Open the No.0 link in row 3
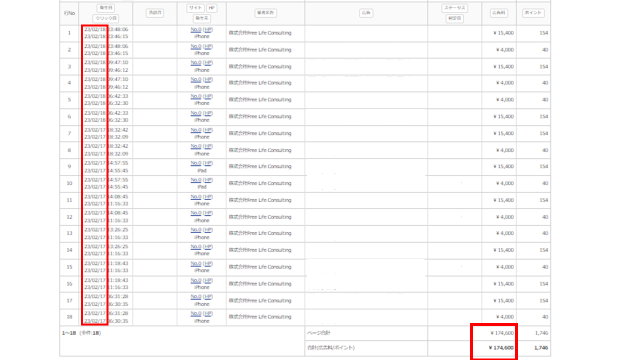640x360 pixels. [196, 63]
